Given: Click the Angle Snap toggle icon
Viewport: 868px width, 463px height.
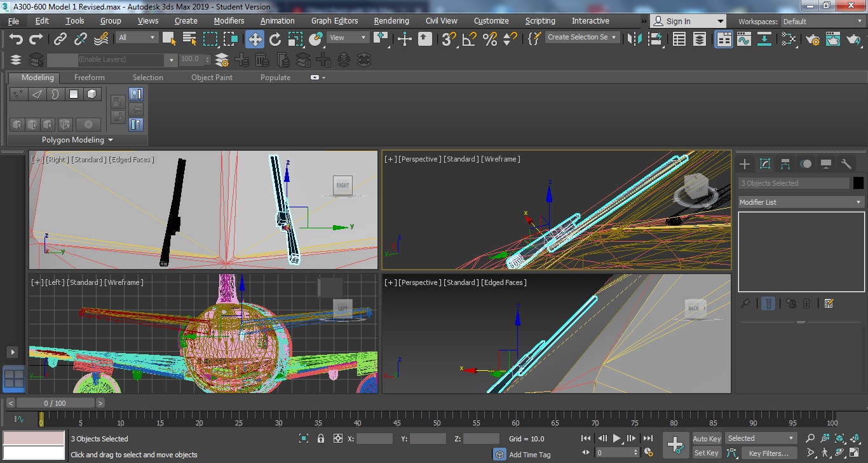Looking at the screenshot, I should (x=469, y=39).
